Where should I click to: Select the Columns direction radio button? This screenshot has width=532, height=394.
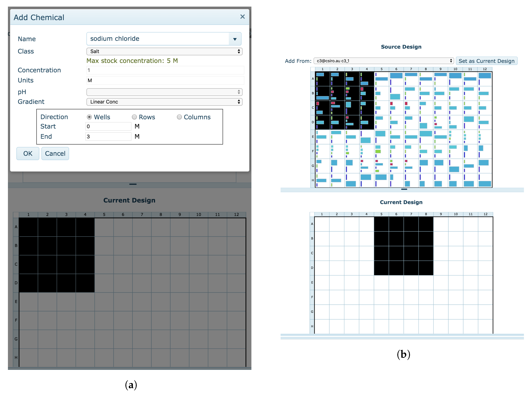coord(179,117)
